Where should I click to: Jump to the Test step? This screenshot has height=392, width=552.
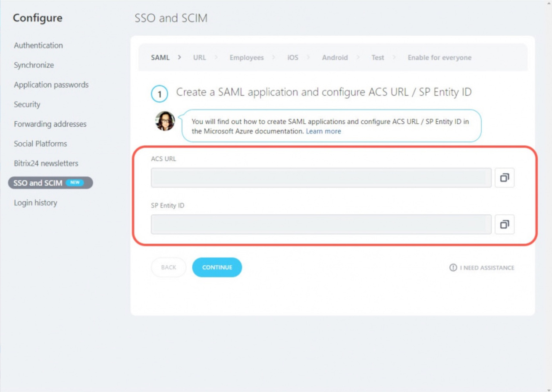coord(378,57)
